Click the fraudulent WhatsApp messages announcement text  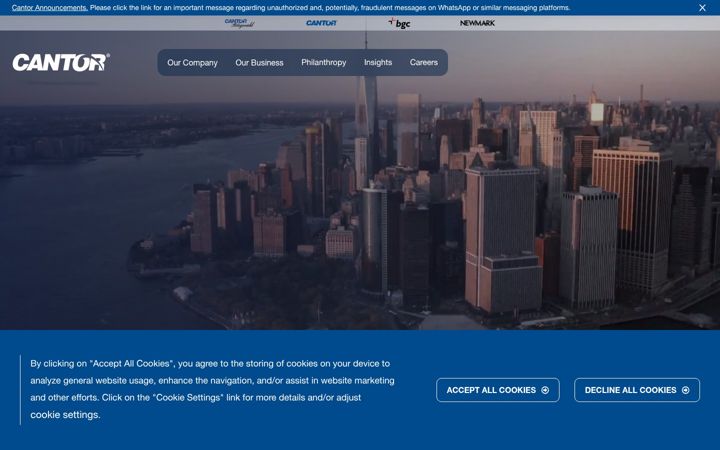pyautogui.click(x=330, y=8)
